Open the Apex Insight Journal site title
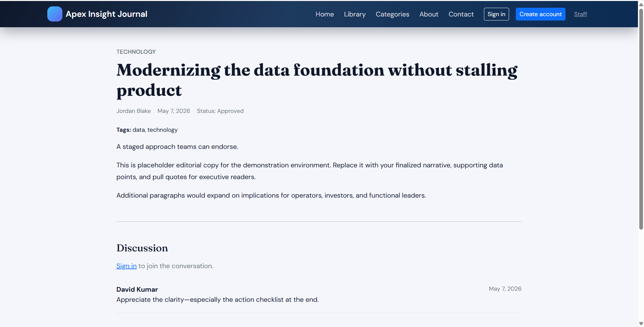Viewport: 644px width, 327px height. 106,14
